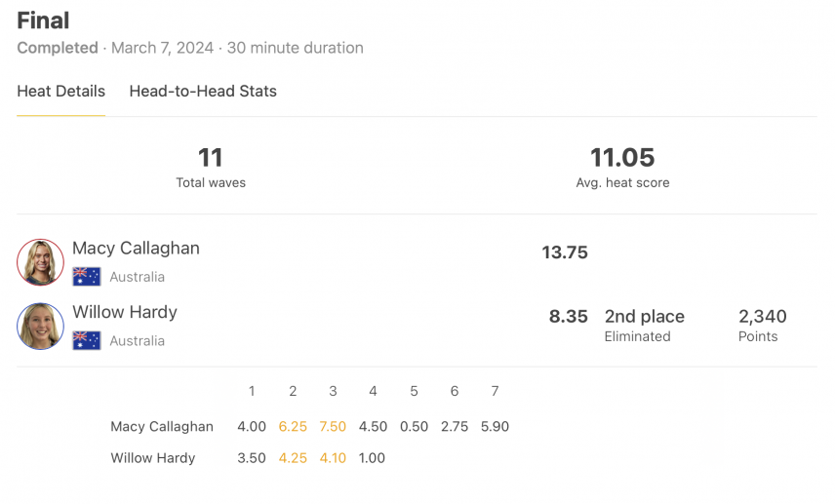The image size is (835, 504).
Task: Click Australian flag under Willow Hardy
Action: tap(87, 340)
